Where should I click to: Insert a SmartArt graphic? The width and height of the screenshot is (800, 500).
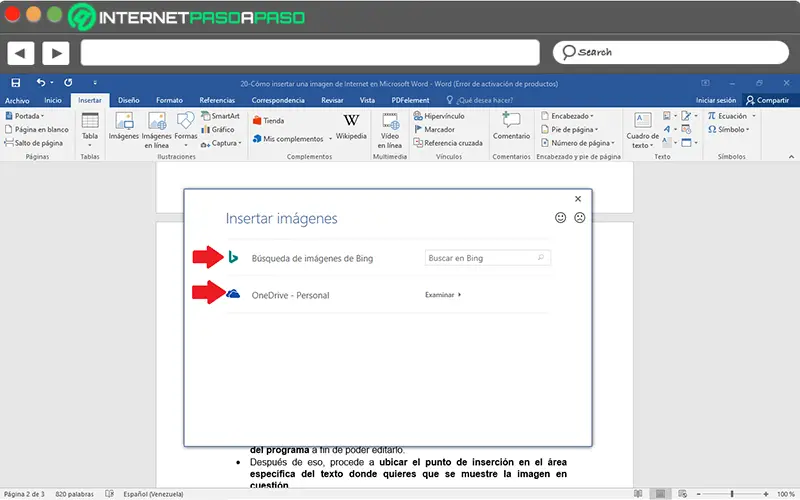[220, 116]
